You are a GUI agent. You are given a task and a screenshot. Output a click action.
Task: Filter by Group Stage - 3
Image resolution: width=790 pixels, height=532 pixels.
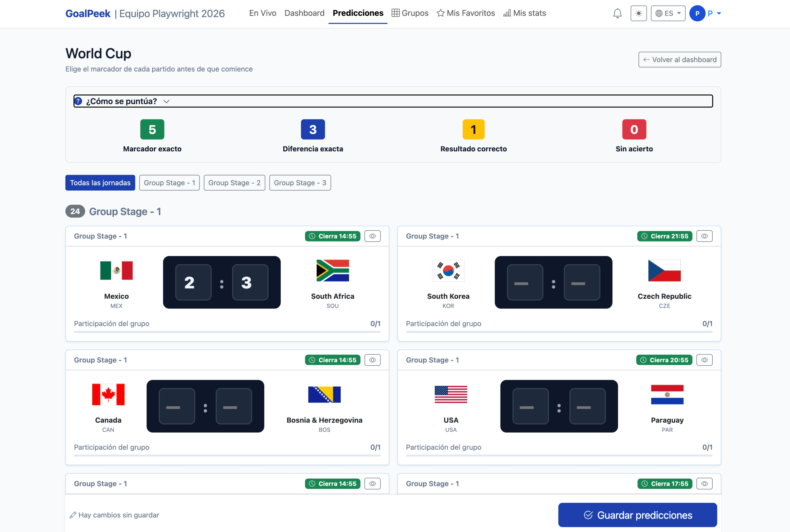click(x=300, y=183)
